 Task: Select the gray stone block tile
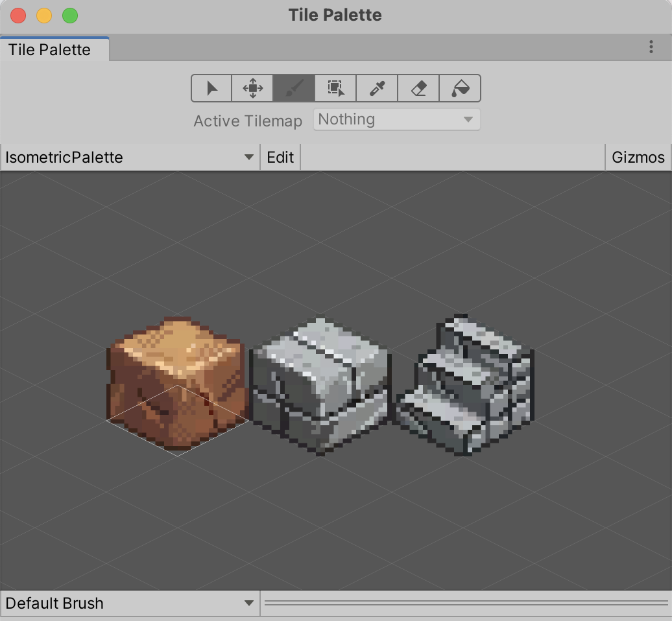click(320, 384)
